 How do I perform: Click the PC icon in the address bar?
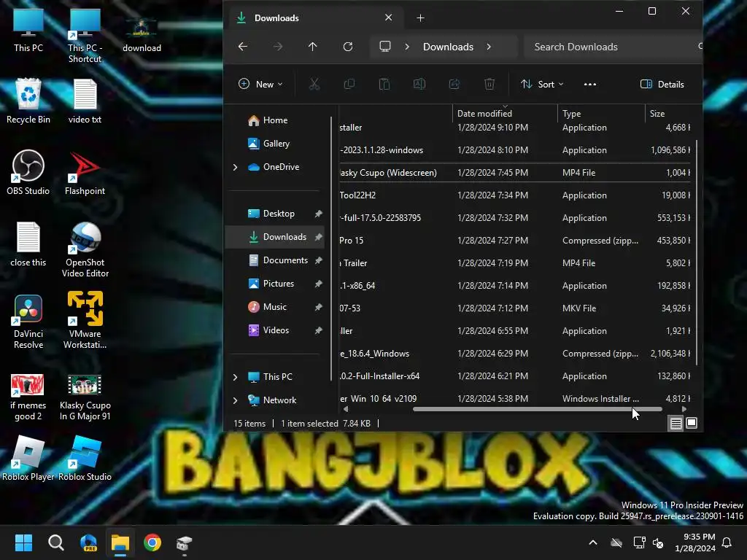(x=385, y=46)
